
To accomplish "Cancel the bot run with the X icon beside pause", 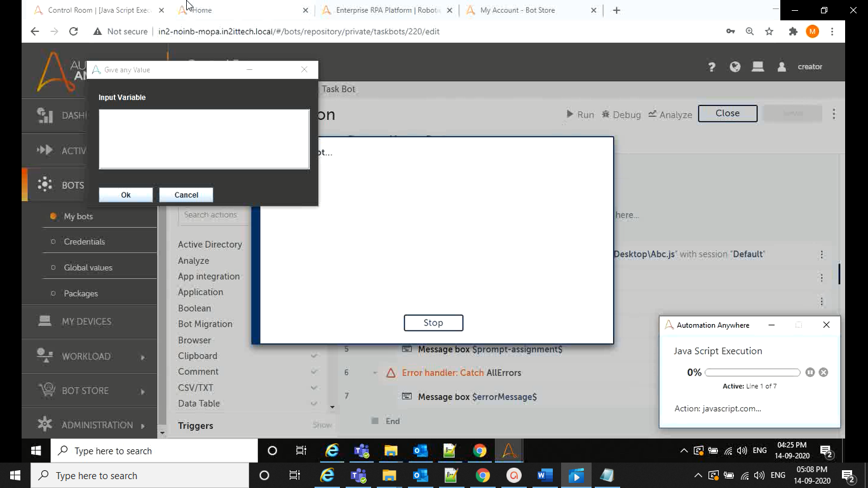I will (824, 372).
